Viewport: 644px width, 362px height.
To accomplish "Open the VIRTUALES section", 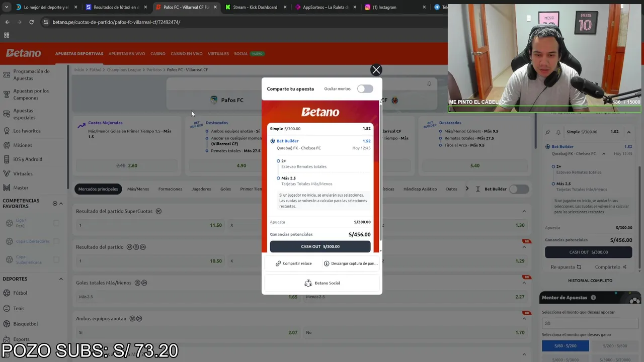I will 218,54.
